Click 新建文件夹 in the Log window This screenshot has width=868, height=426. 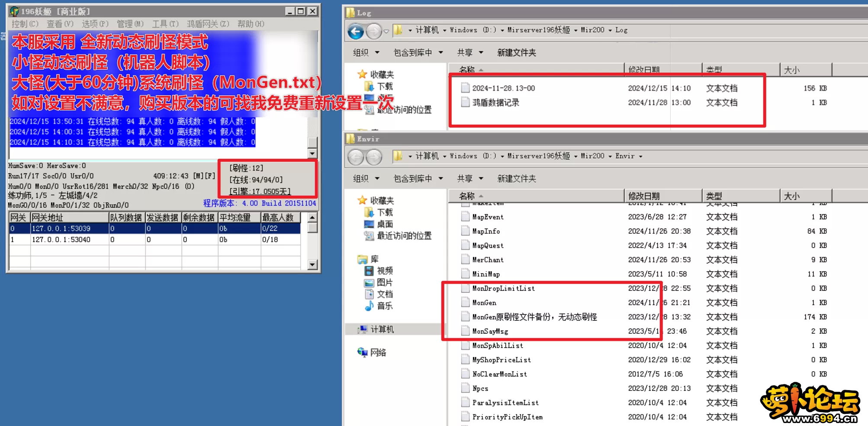pyautogui.click(x=516, y=52)
